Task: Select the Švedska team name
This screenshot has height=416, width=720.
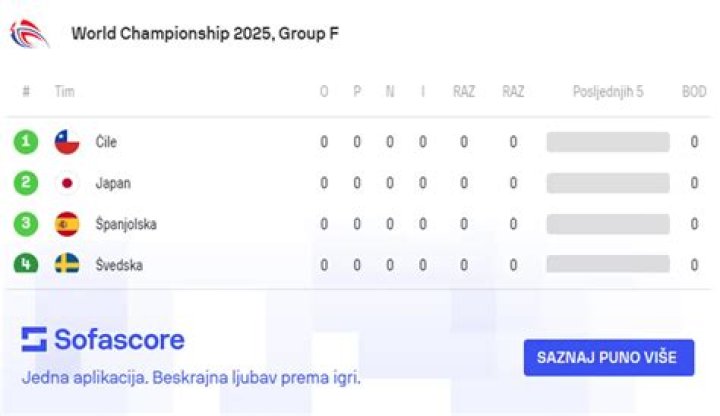Action: [x=119, y=265]
